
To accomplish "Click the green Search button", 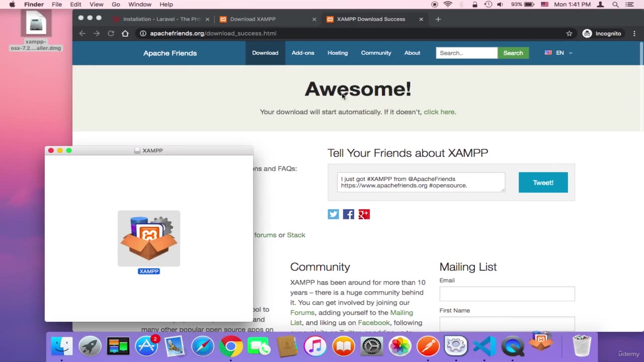I will point(513,53).
